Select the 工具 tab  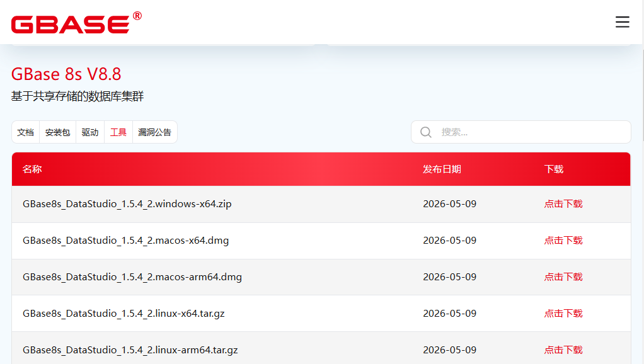118,132
